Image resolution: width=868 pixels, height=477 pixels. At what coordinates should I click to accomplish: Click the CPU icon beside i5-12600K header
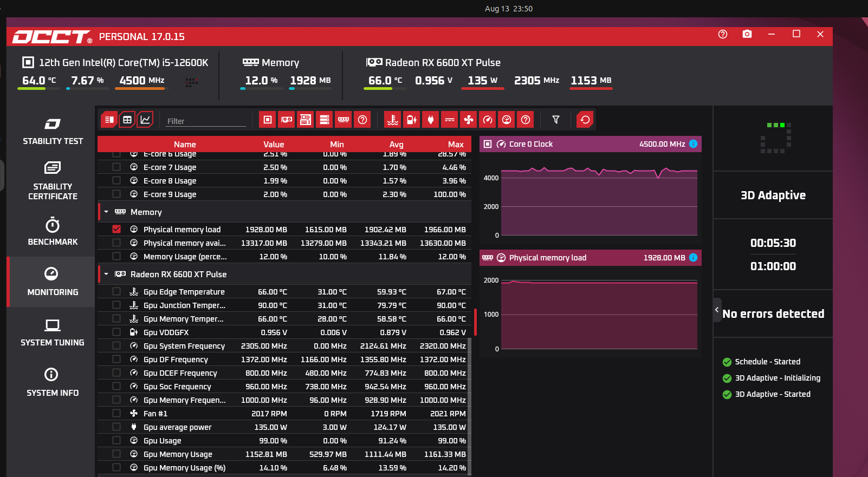[x=28, y=62]
